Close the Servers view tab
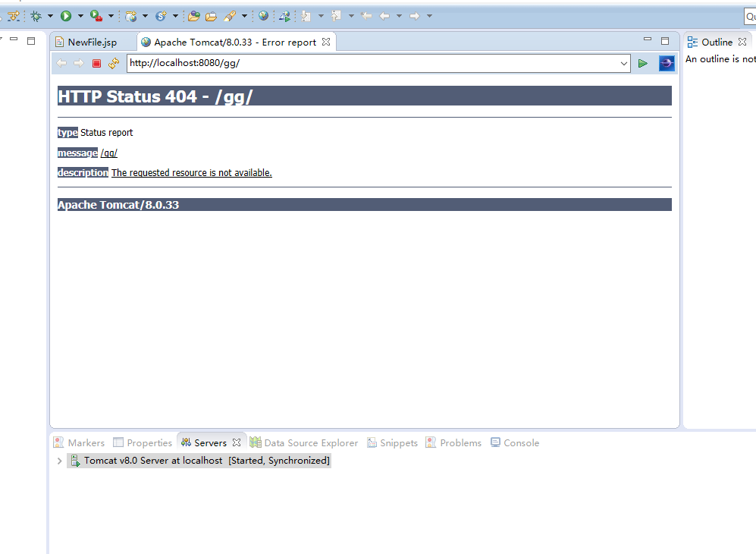Viewport: 756px width, 554px height. [x=237, y=442]
